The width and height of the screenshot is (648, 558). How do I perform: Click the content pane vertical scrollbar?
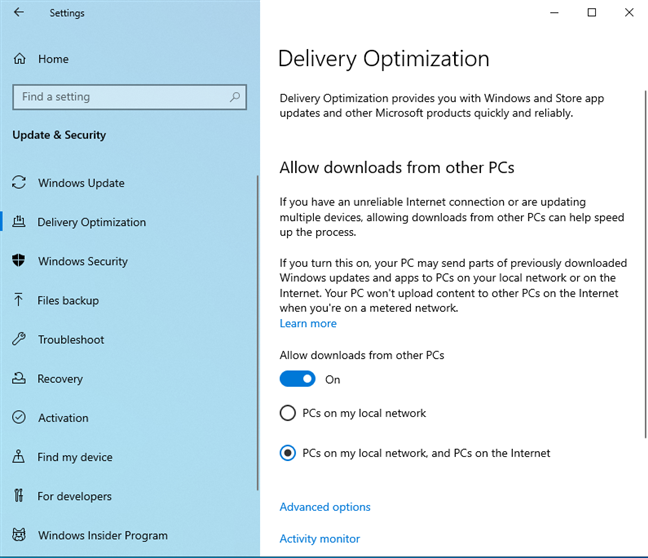tap(645, 265)
